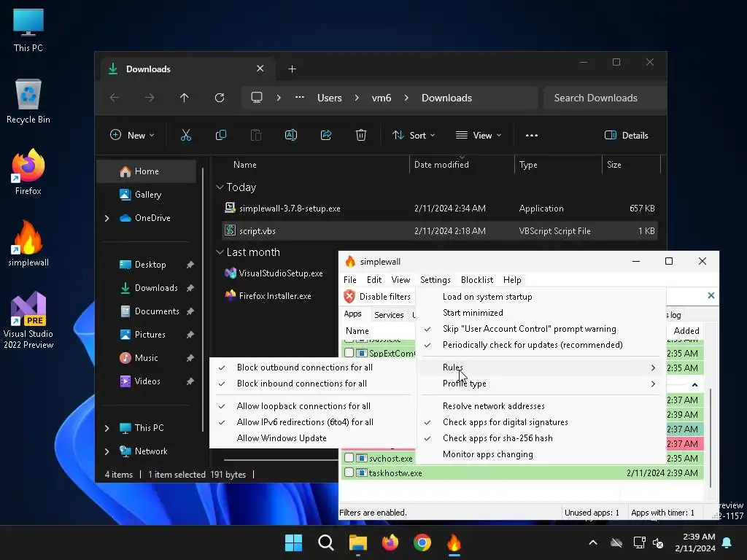
Task: Check the svchost.exe checkbox
Action: [349, 458]
